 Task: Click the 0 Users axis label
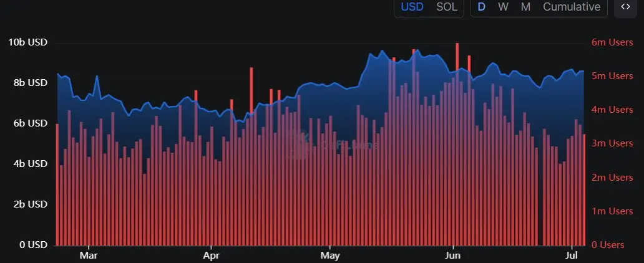[x=607, y=245]
